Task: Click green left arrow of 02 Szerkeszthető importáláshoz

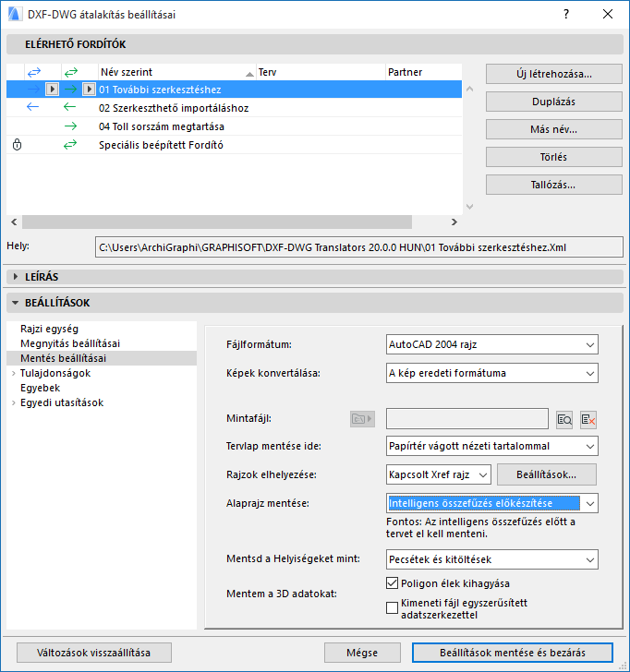Action: coord(69,107)
